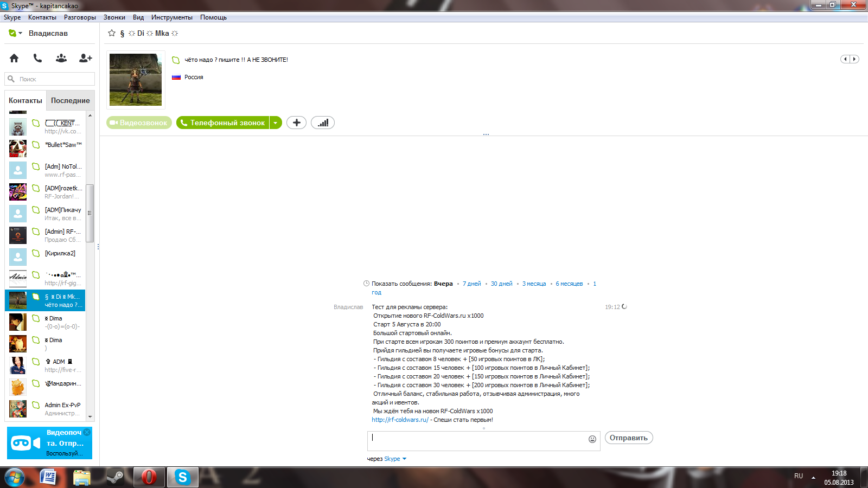
Task: Select contact [ADM]rozetk...
Action: coord(46,192)
